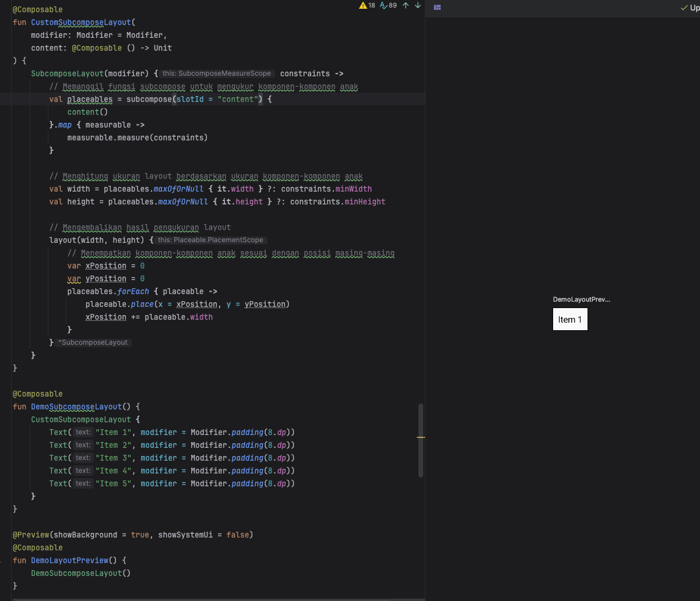Click the @Preview annotation
Image resolution: width=700 pixels, height=601 pixels.
point(31,535)
